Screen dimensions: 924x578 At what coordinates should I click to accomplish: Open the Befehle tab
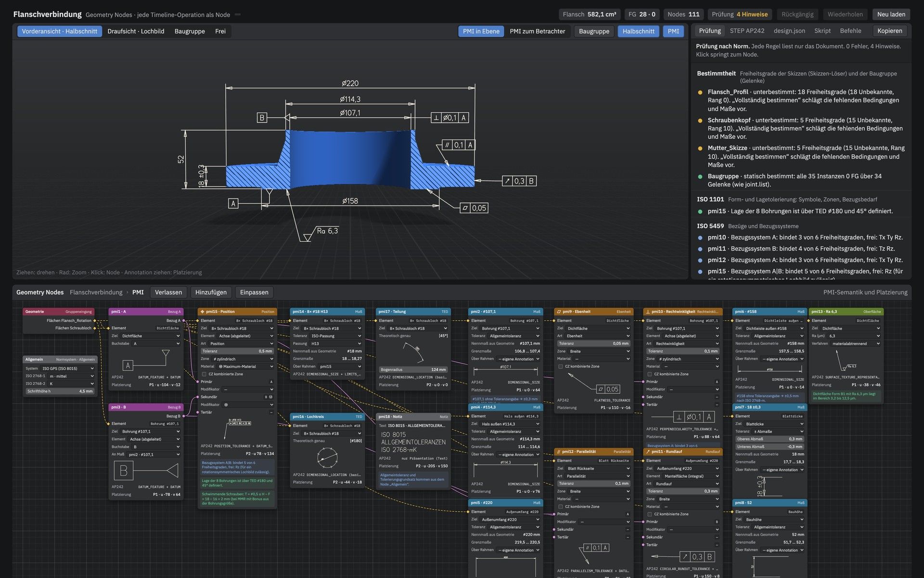(850, 31)
